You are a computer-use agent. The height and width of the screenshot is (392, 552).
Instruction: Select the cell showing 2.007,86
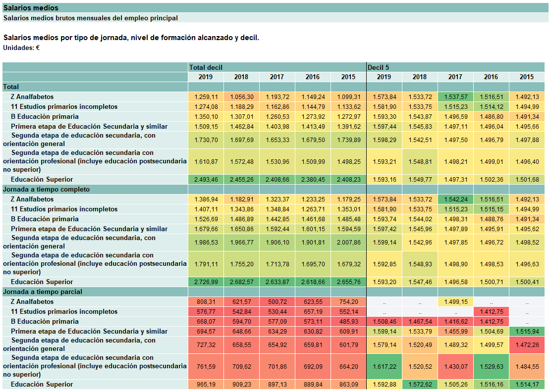click(348, 243)
